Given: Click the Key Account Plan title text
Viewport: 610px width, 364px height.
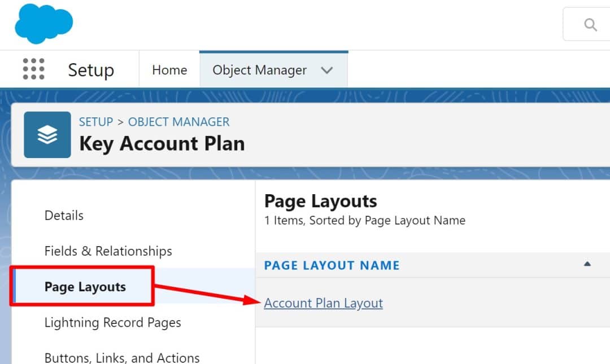Looking at the screenshot, I should coord(162,143).
